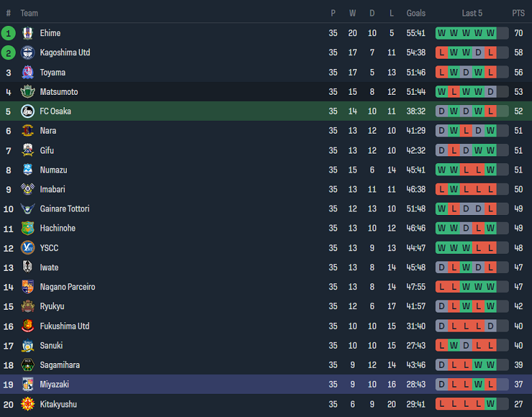Click the Numazu club crest
The image size is (532, 417).
point(27,170)
